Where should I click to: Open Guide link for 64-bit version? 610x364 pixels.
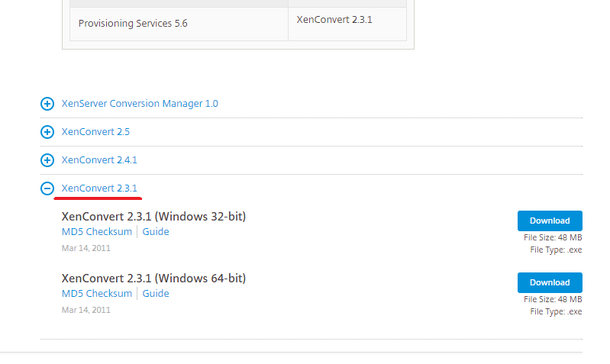156,294
